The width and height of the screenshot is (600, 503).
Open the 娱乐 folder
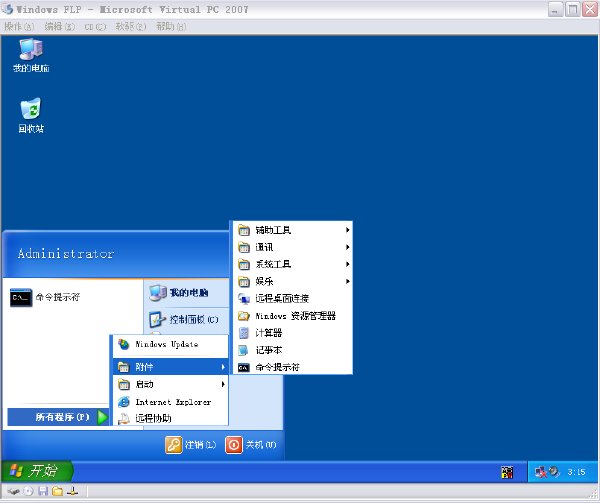tap(293, 282)
